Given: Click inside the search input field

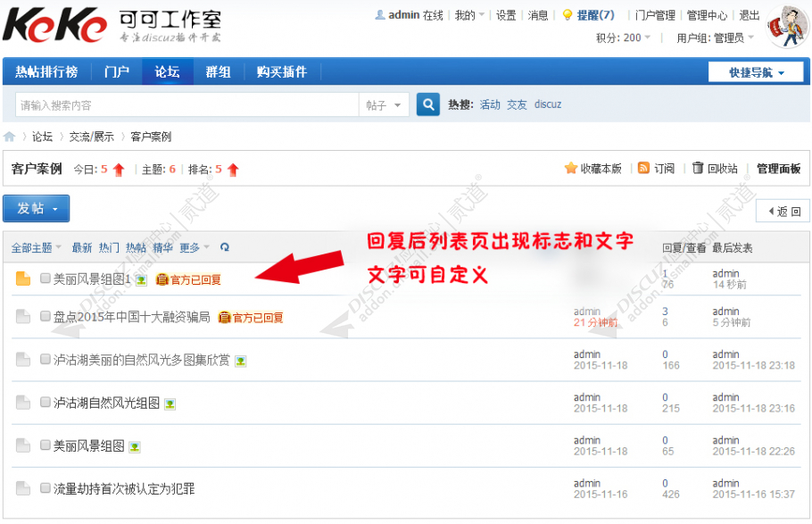Looking at the screenshot, I should point(178,104).
